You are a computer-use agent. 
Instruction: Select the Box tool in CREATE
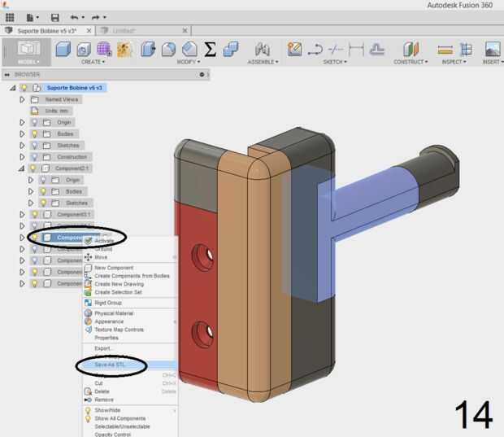tap(63, 50)
